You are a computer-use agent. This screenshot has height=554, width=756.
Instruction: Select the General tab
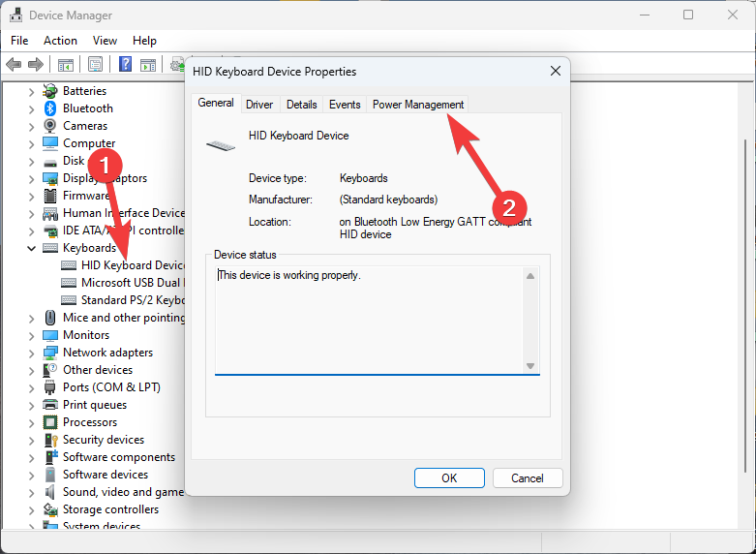tap(216, 104)
